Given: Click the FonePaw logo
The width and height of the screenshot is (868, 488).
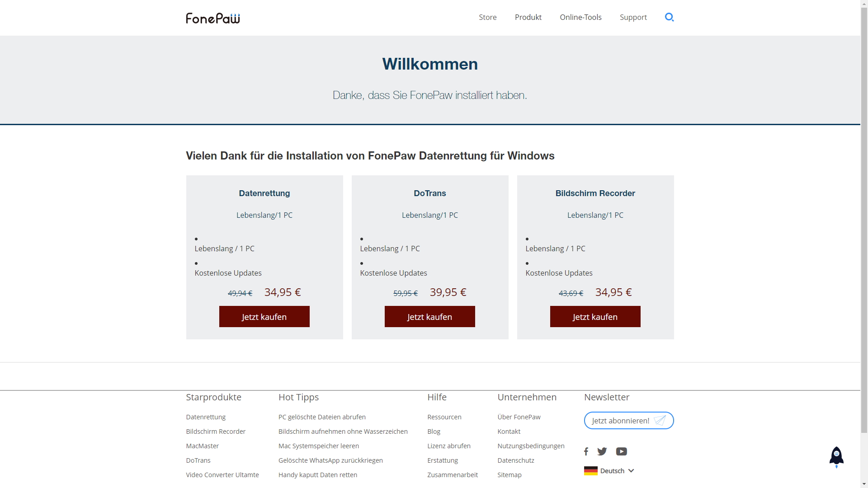Looking at the screenshot, I should pyautogui.click(x=212, y=18).
